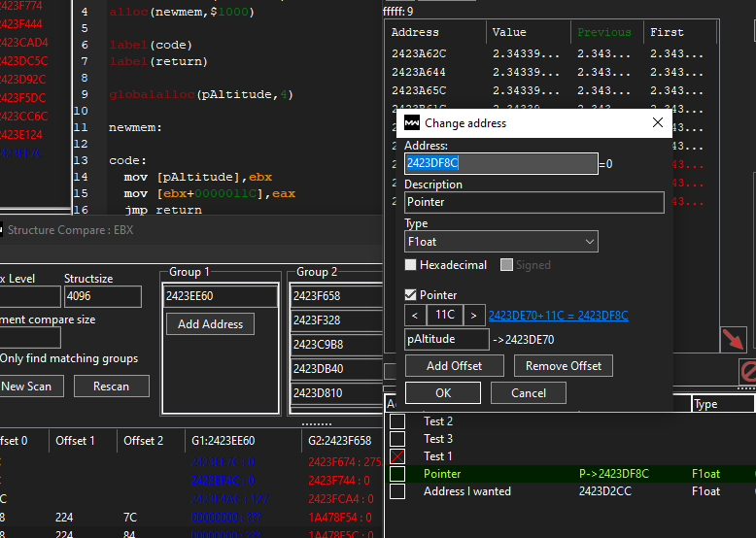Enable the Hexadecimal checkbox
The height and width of the screenshot is (538, 756).
(x=411, y=265)
